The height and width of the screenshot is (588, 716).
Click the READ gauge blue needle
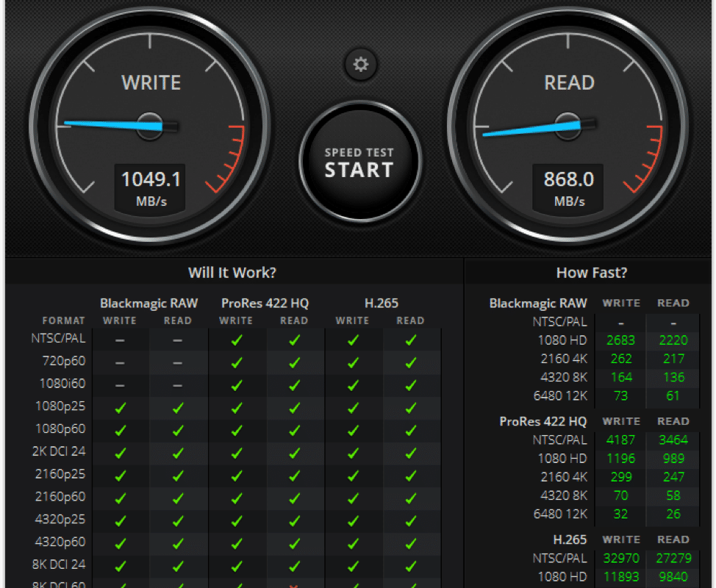pyautogui.click(x=531, y=128)
